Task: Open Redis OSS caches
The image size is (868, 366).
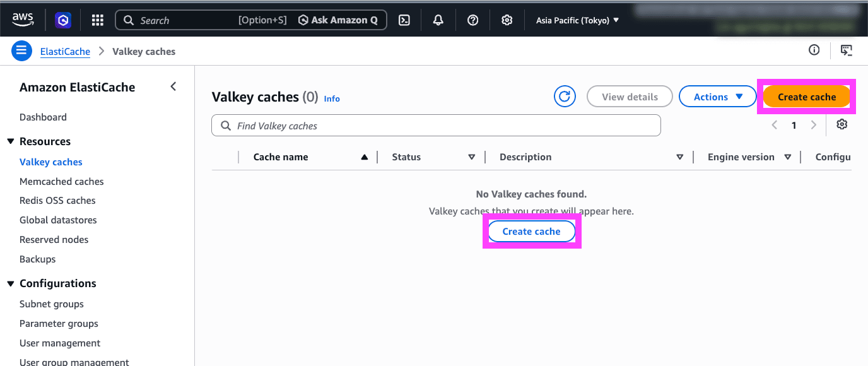Action: tap(57, 201)
